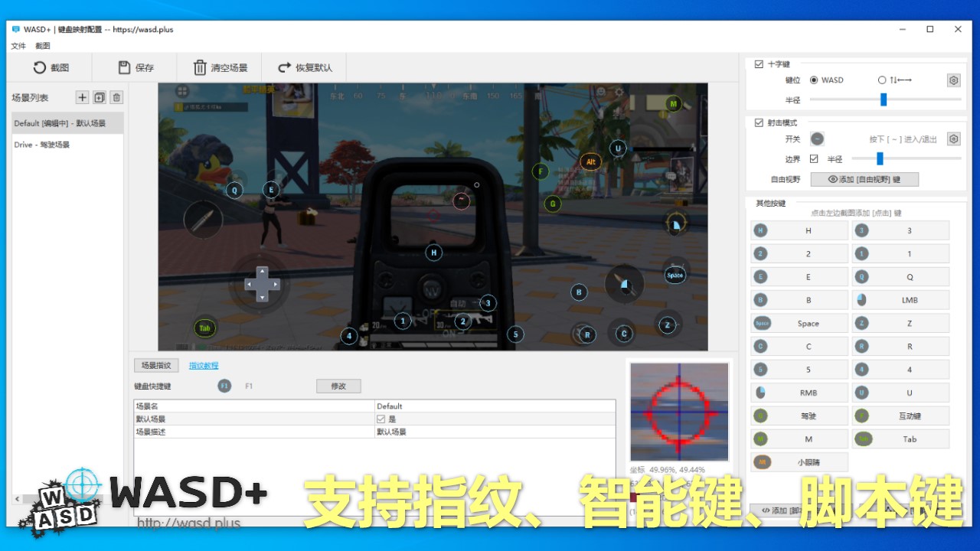Click the number 3 key marker on preview
This screenshot has height=551, width=980.
pyautogui.click(x=488, y=303)
